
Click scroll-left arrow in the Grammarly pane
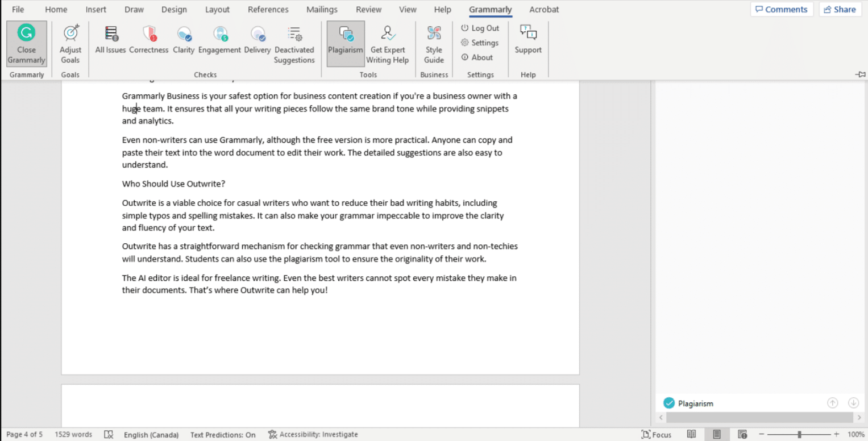pyautogui.click(x=661, y=418)
